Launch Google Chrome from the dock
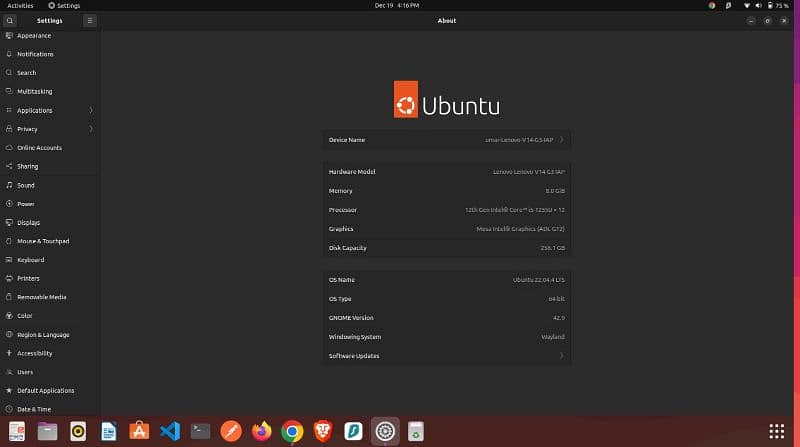Image resolution: width=800 pixels, height=447 pixels. point(292,431)
